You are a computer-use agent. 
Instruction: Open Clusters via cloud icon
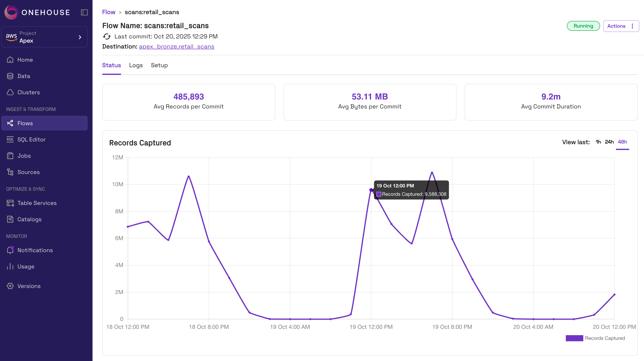point(10,92)
